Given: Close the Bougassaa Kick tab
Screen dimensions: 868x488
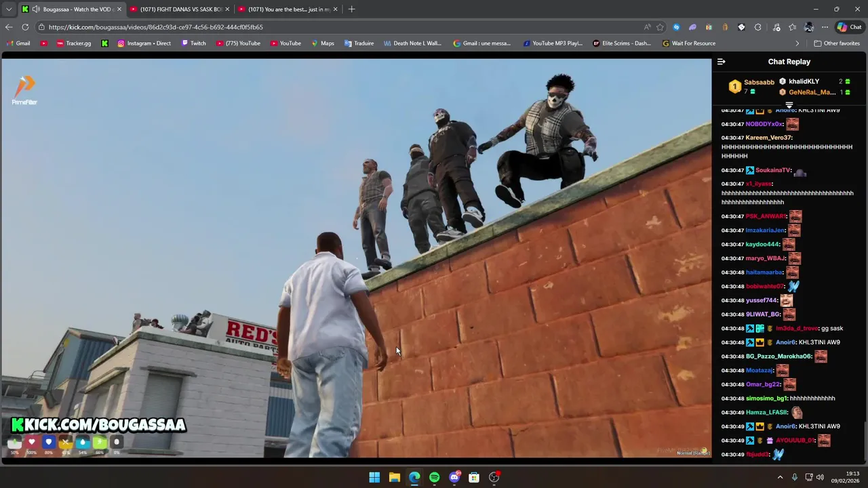Looking at the screenshot, I should (x=119, y=9).
